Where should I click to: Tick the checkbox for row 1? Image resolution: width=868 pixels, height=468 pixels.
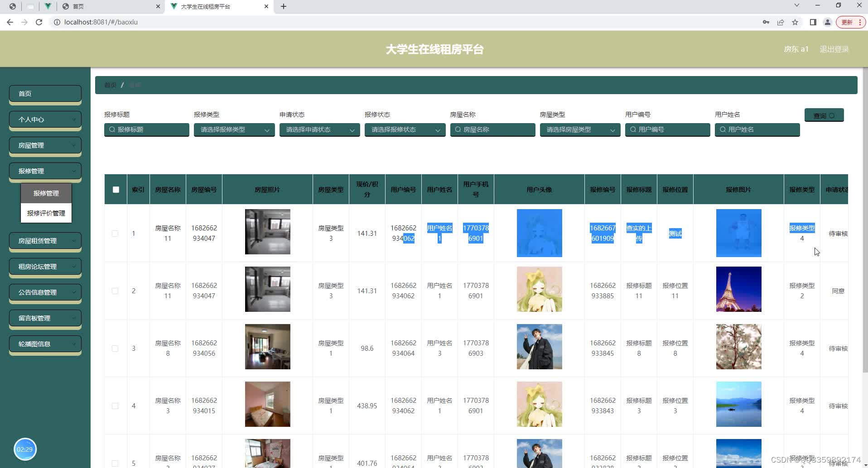(x=115, y=234)
